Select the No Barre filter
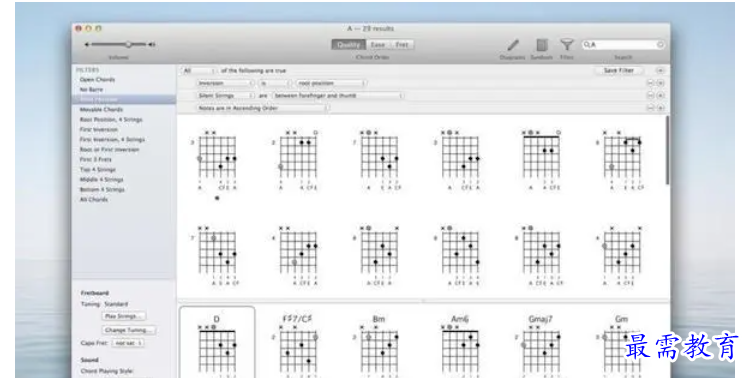Screen dimensions: 747x378 coord(91,90)
